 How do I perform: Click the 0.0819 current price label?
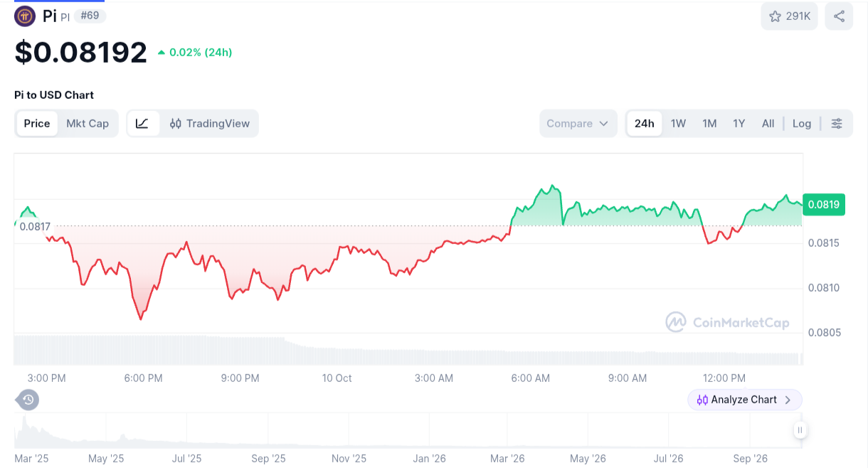(824, 205)
